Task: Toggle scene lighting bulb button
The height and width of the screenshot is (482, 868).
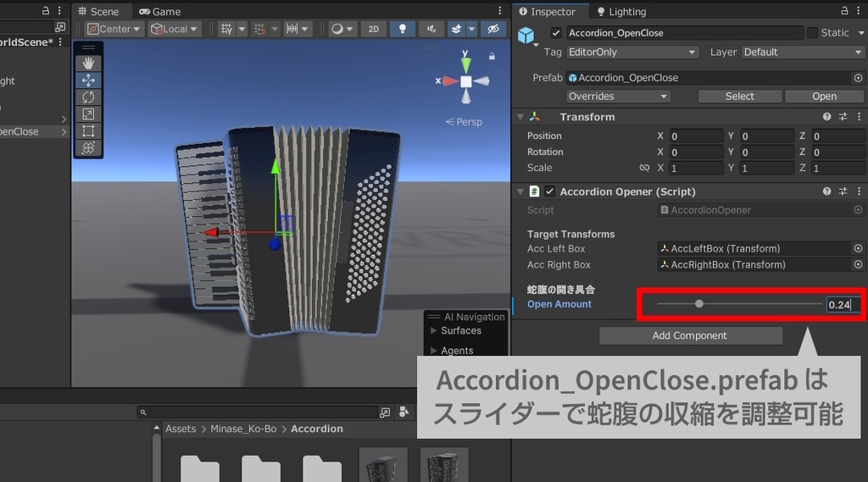Action: [403, 29]
